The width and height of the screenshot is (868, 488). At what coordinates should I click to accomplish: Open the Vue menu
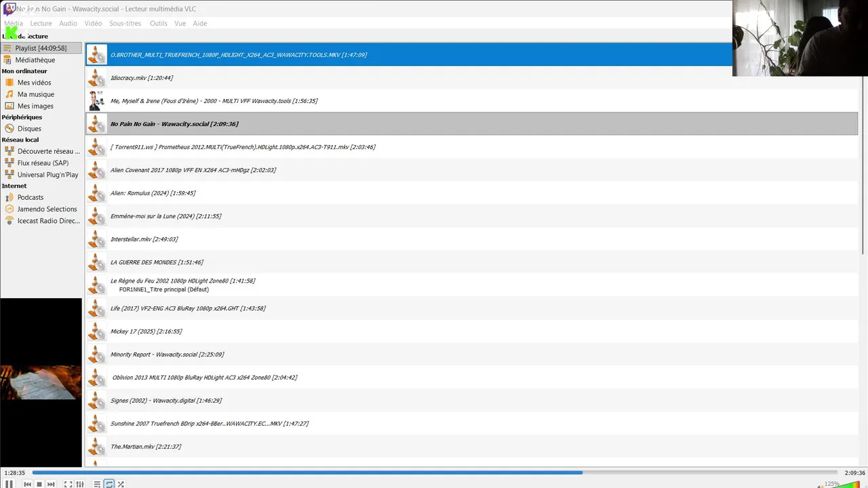[180, 23]
